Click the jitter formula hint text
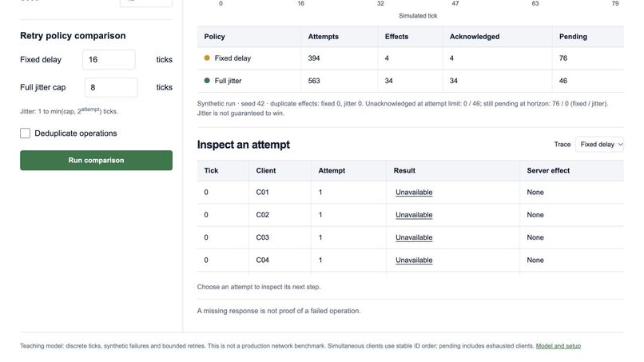Viewport: 644px width, 362px height. [69, 111]
